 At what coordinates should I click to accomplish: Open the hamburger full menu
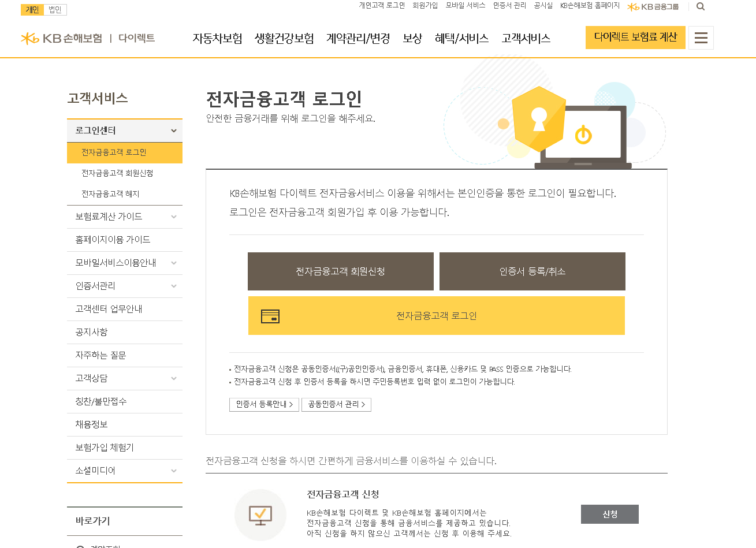coord(701,38)
